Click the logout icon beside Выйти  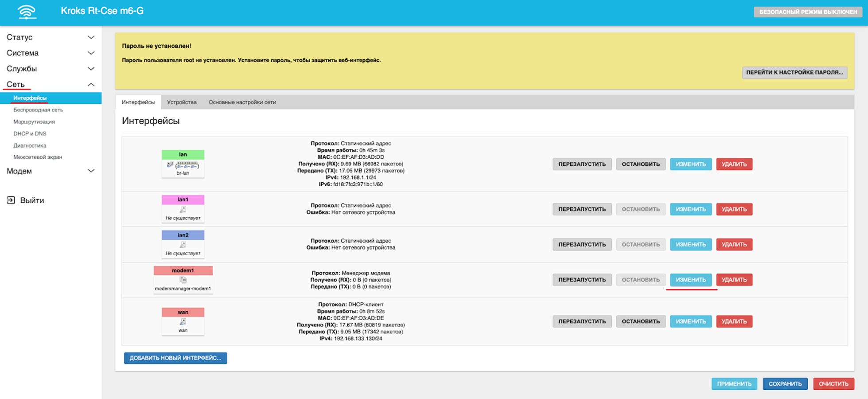point(11,200)
